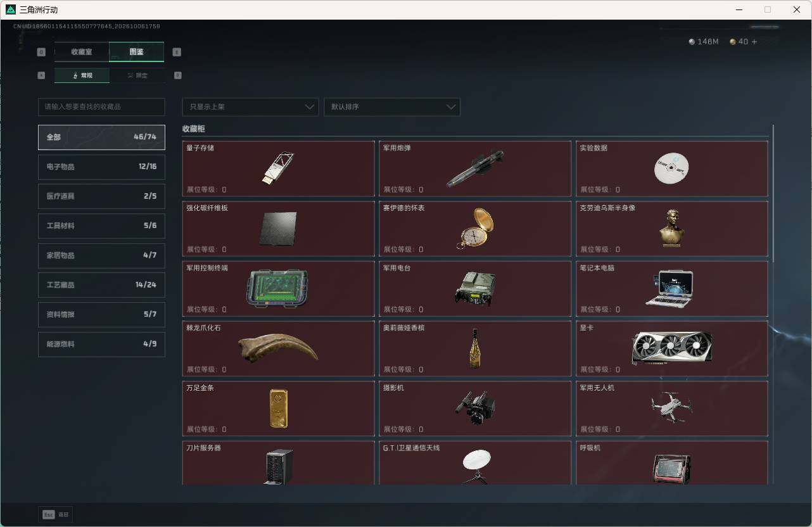Select the 万足金条 gold bar item
This screenshot has height=527, width=812.
(278, 409)
